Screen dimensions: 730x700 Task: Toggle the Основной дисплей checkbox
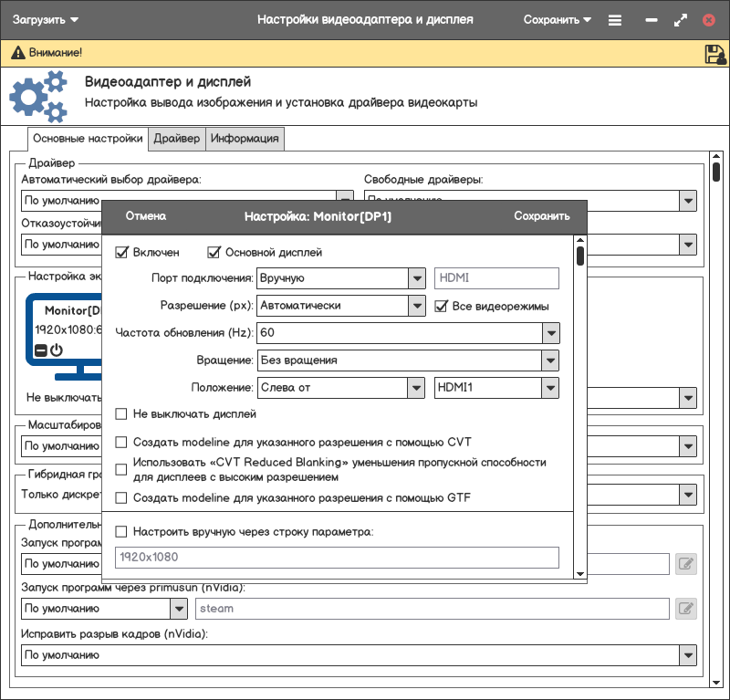[x=215, y=253]
